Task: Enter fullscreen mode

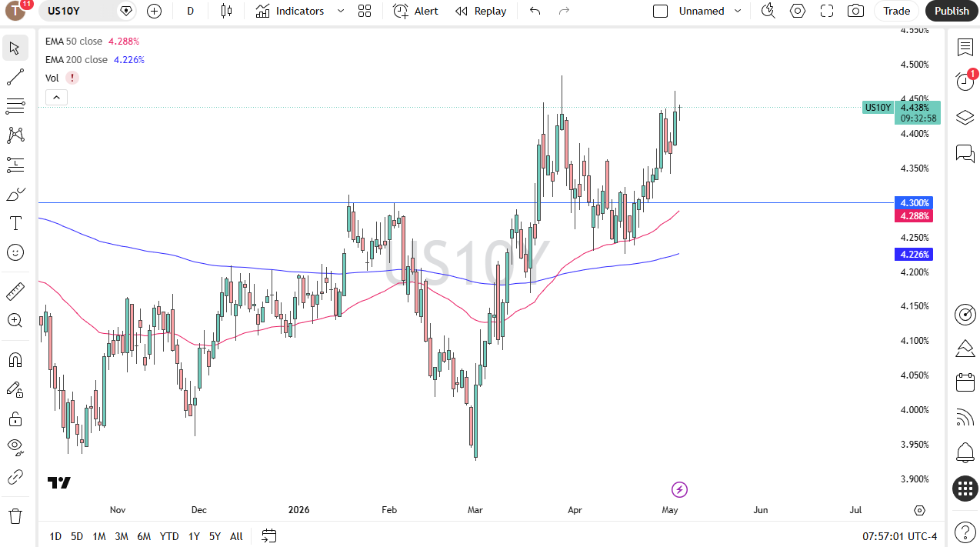Action: [x=827, y=11]
